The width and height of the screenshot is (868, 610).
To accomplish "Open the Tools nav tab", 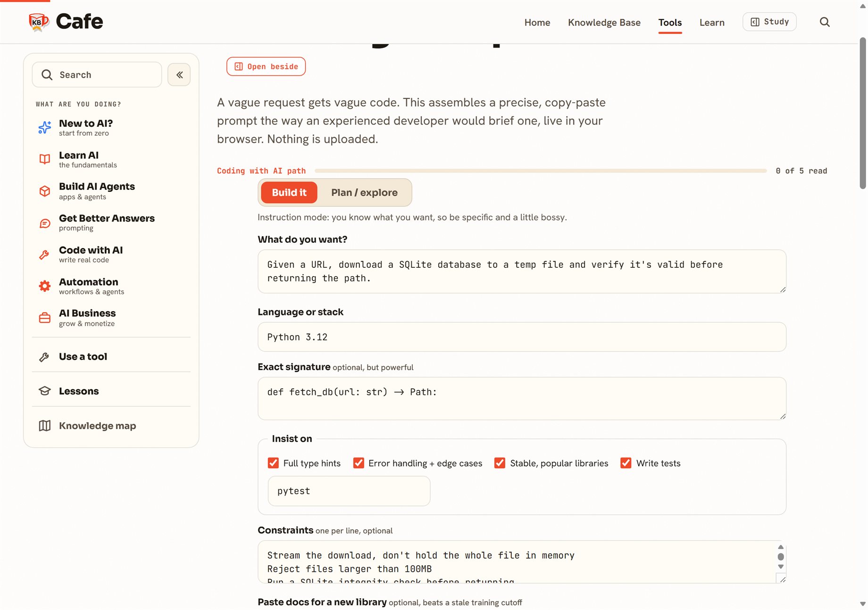I will coord(670,22).
